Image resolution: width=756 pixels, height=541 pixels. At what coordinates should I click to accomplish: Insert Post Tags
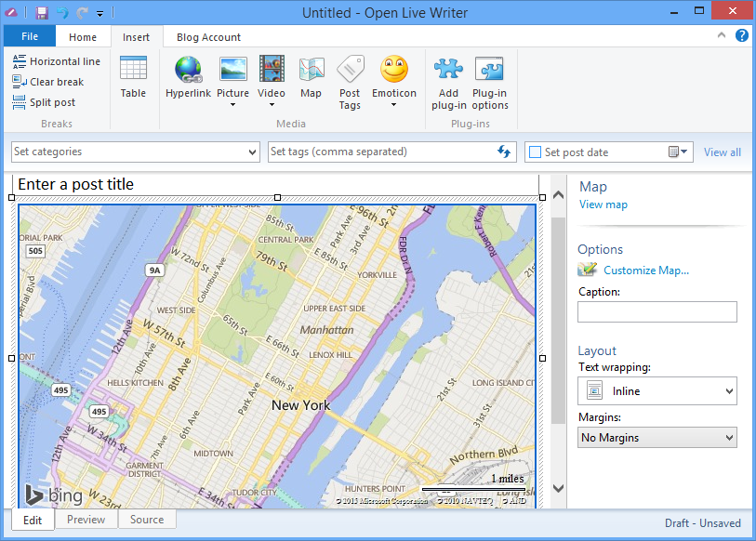[350, 83]
